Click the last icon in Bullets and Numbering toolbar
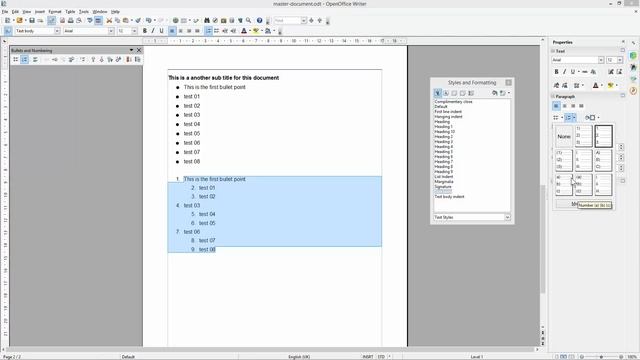The height and width of the screenshot is (360, 640). click(x=138, y=60)
